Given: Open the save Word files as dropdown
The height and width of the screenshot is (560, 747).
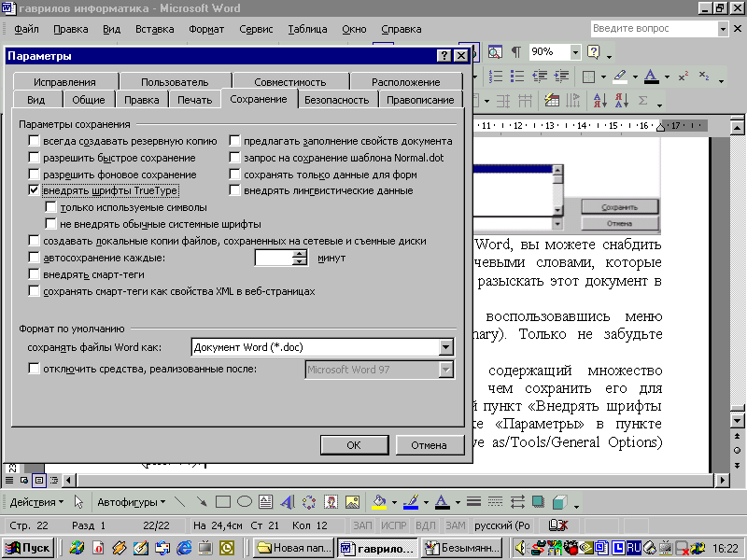Looking at the screenshot, I should click(x=446, y=347).
